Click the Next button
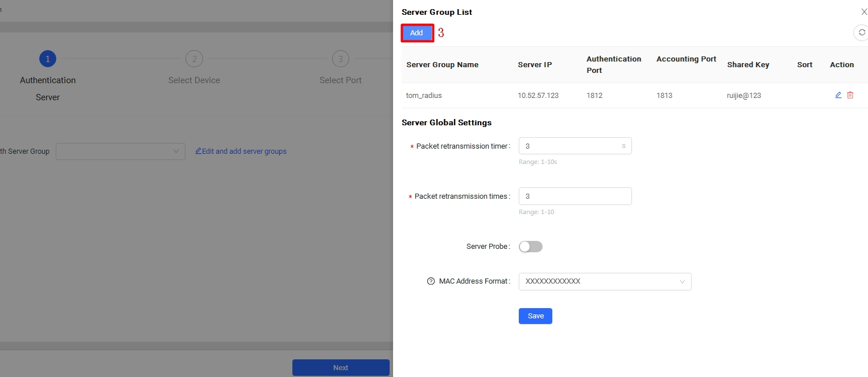The image size is (868, 377). point(341,368)
